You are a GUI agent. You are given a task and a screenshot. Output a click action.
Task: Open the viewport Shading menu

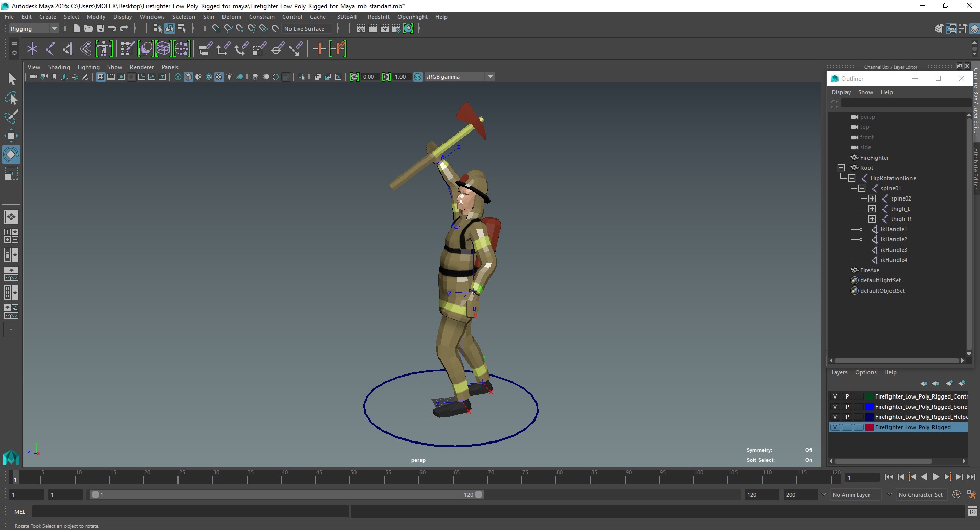pyautogui.click(x=59, y=67)
